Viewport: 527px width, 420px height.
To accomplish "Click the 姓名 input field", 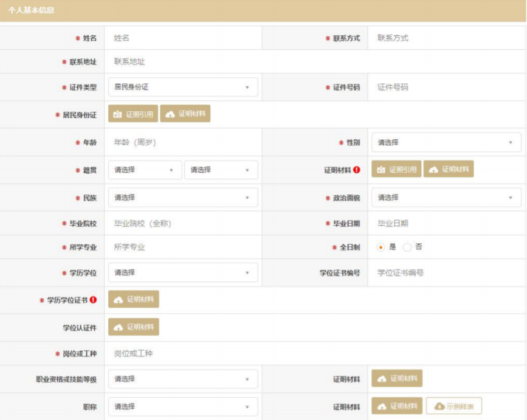I will pos(182,38).
